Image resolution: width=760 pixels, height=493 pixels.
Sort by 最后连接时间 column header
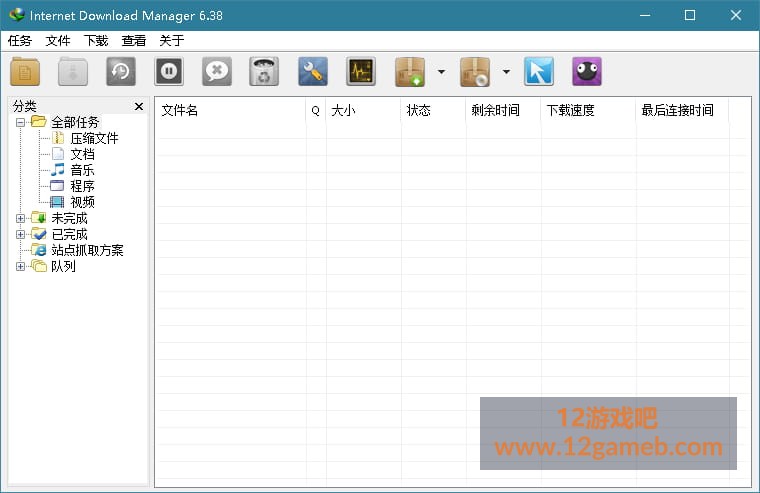click(682, 111)
